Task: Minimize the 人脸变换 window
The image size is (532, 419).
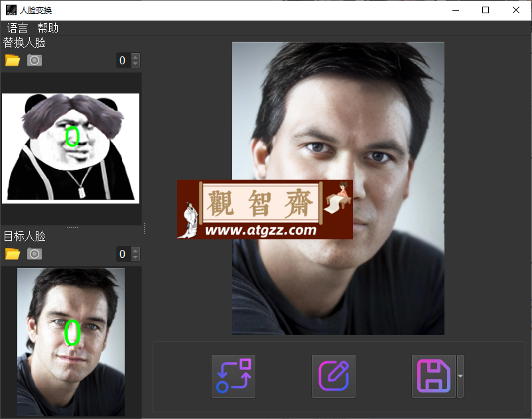Action: (x=456, y=10)
